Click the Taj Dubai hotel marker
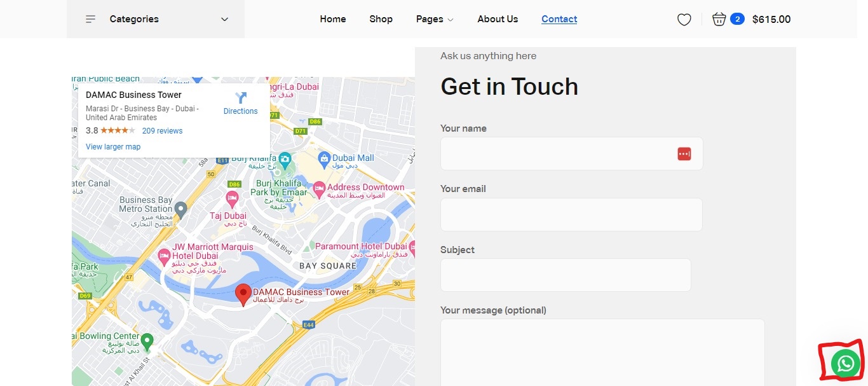This screenshot has width=868, height=386. [x=233, y=198]
